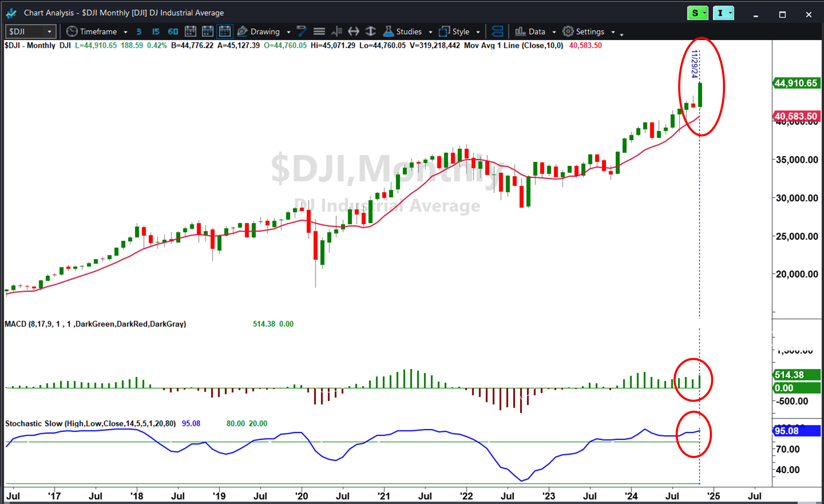Toggle the highlighted monthly calendar interval
824x504 pixels.
click(x=225, y=31)
